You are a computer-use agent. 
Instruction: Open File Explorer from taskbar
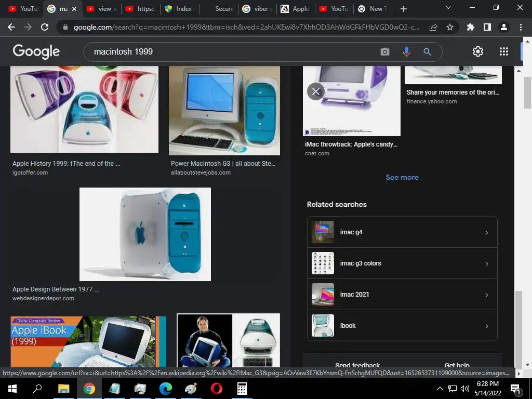click(63, 389)
